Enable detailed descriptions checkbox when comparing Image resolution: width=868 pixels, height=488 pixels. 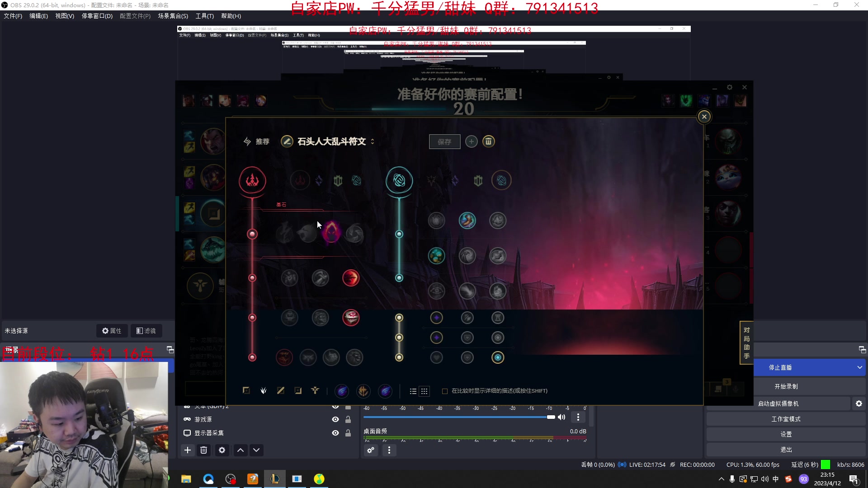click(x=445, y=391)
